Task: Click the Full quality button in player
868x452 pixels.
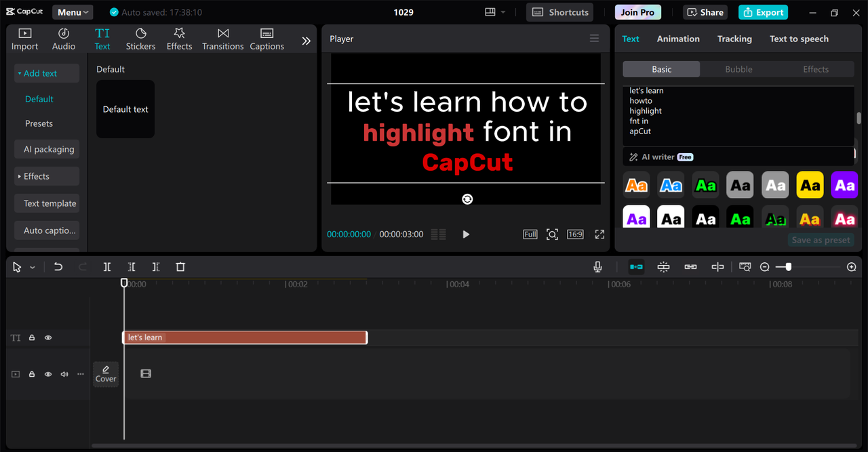Action: 530,234
